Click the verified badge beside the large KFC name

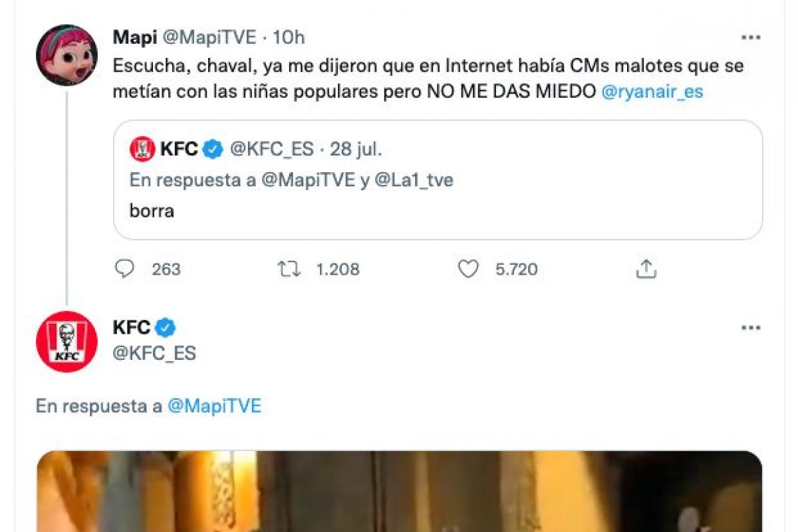[x=166, y=328]
